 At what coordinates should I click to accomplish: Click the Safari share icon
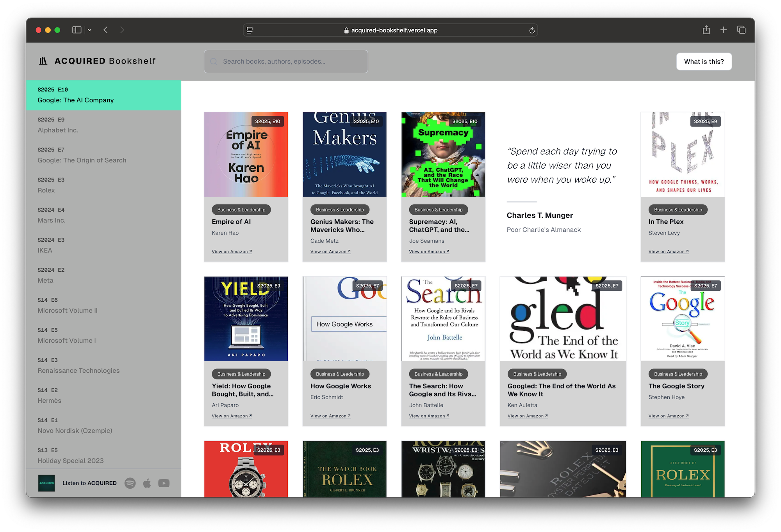(x=706, y=30)
